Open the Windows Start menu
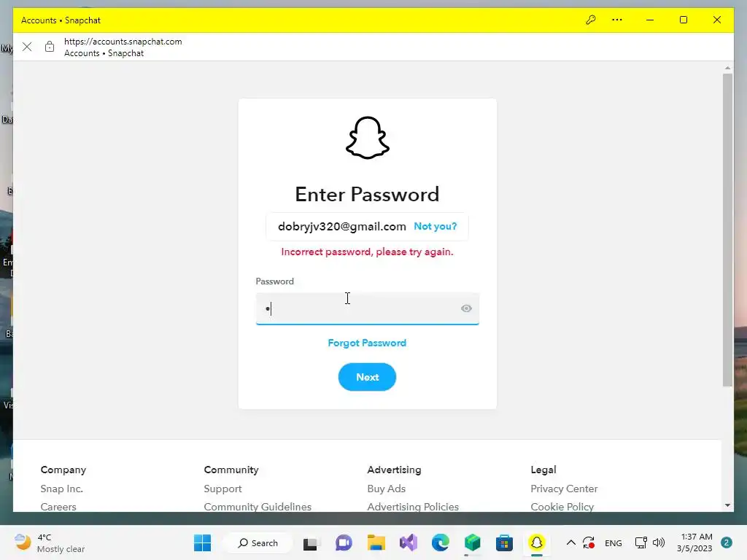 coord(203,542)
